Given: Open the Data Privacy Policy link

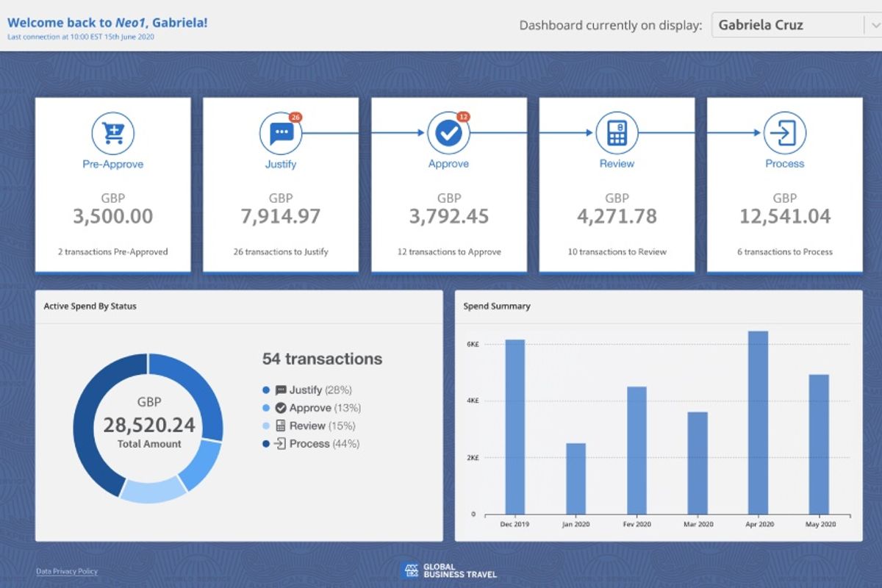Looking at the screenshot, I should tap(66, 571).
